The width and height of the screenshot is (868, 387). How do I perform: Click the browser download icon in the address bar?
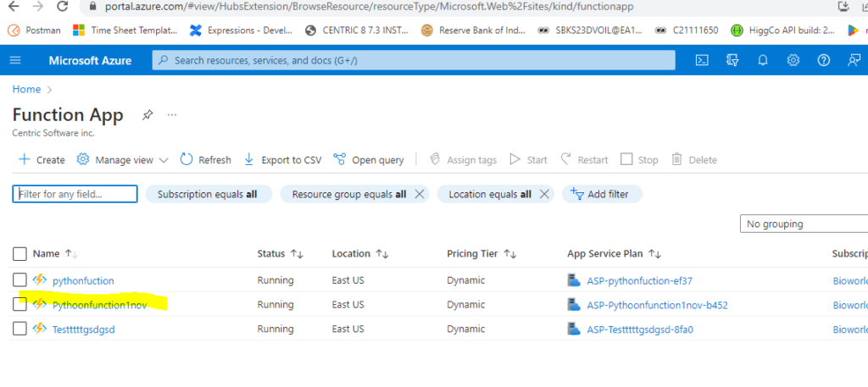(x=844, y=6)
